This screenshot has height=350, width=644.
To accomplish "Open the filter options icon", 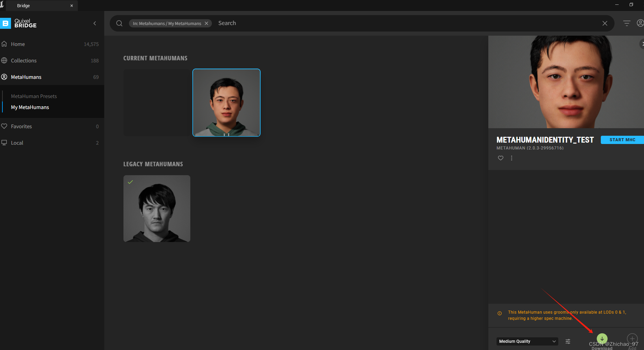I will click(x=627, y=23).
